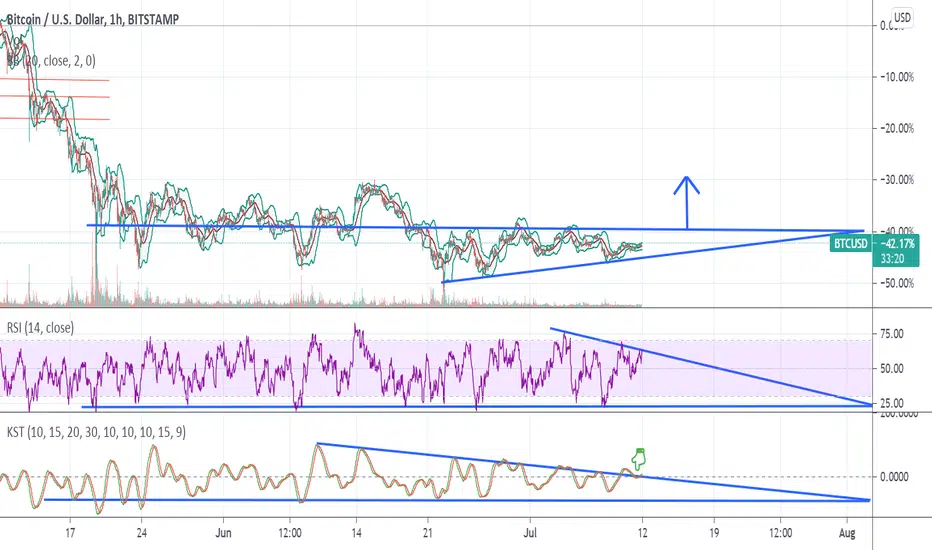932x550 pixels.
Task: Select the descending KST trendline
Action: tap(593, 472)
